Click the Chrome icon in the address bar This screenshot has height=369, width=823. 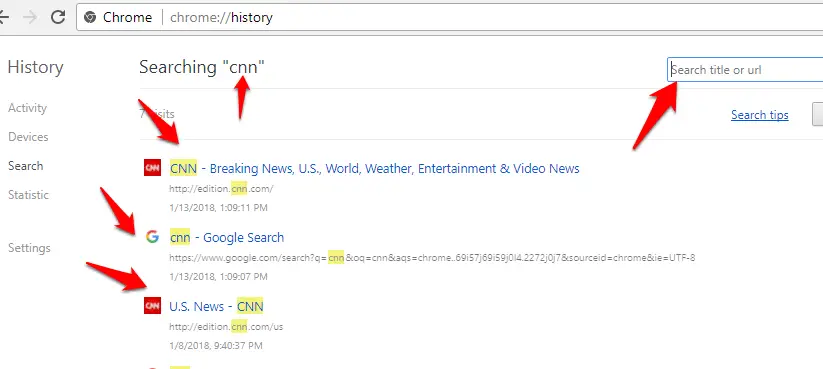point(90,17)
